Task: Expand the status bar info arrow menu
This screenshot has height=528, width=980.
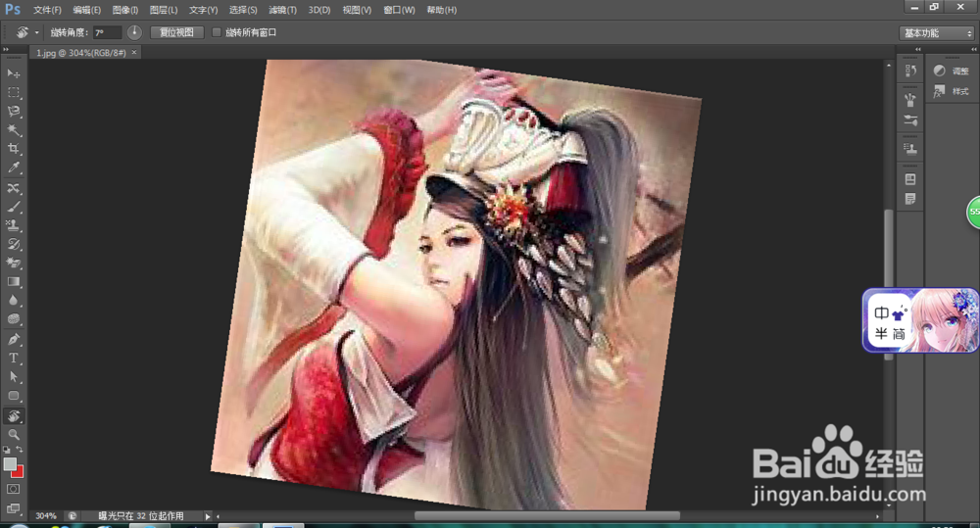Action: click(x=208, y=516)
